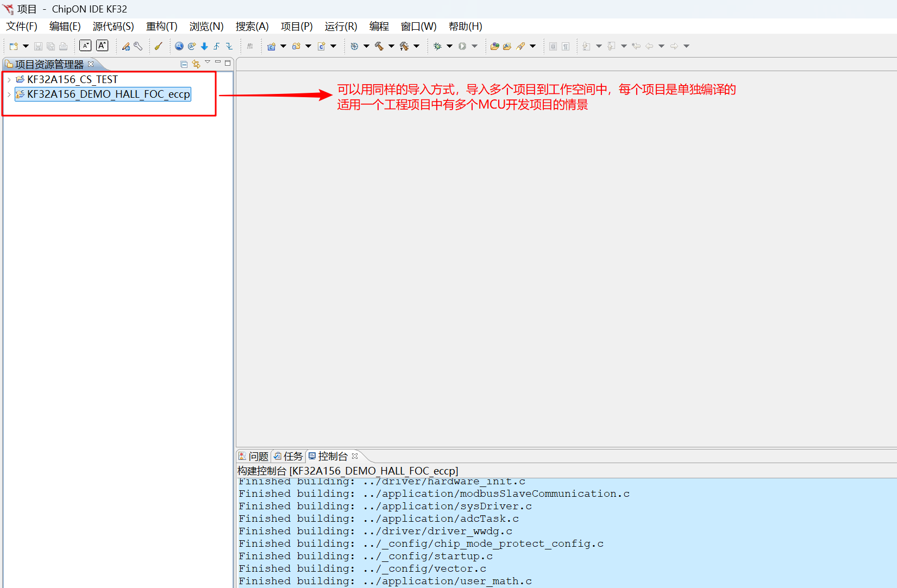Image resolution: width=897 pixels, height=588 pixels.
Task: Increase editor font size with large A button
Action: pyautogui.click(x=102, y=46)
